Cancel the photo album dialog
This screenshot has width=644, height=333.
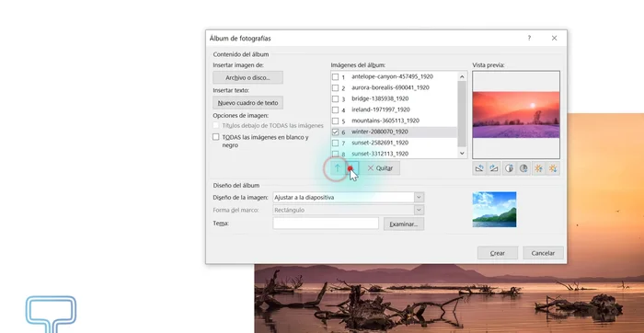pos(543,253)
